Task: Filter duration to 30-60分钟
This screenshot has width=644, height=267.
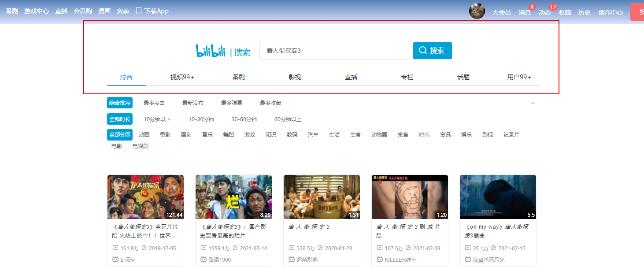Action: (244, 119)
